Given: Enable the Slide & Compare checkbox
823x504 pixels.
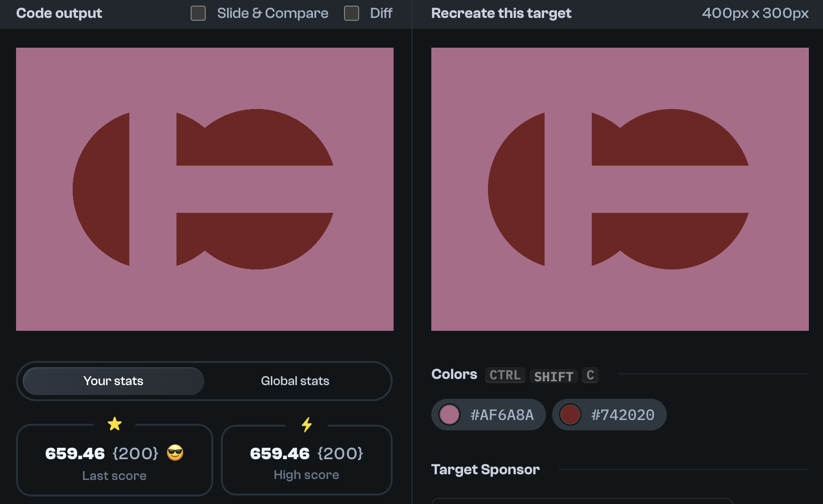Looking at the screenshot, I should pos(198,13).
